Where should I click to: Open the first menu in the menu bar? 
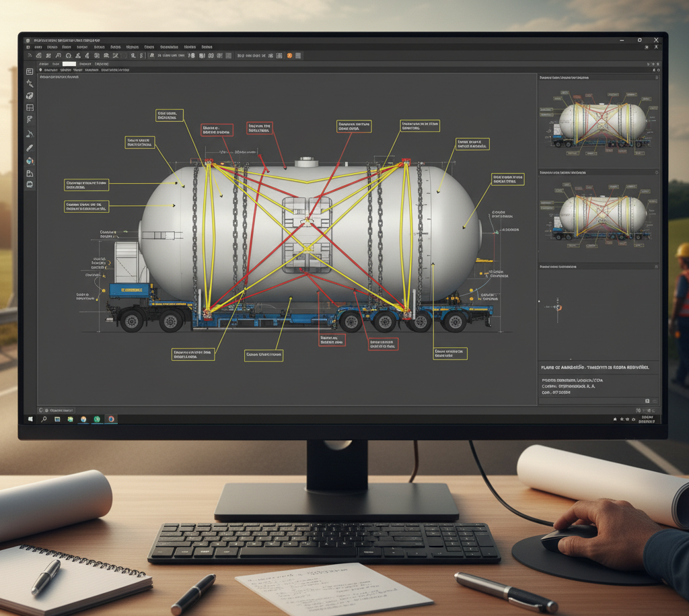[38, 48]
